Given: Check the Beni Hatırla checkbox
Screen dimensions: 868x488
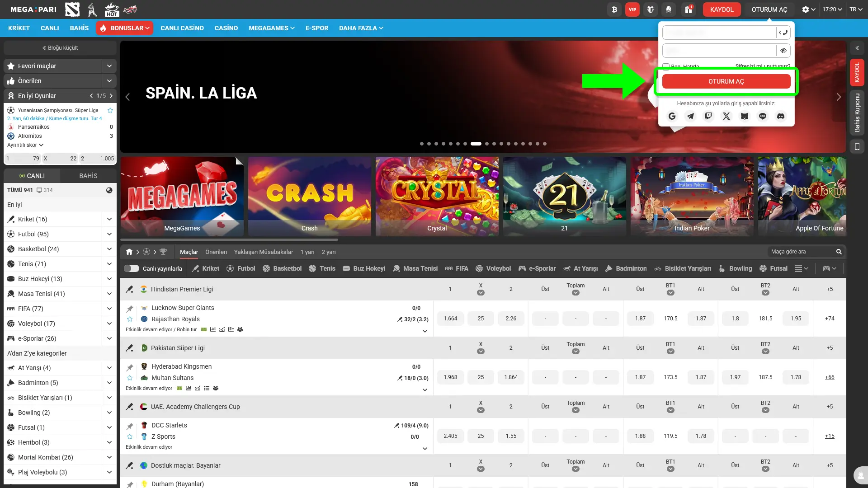Looking at the screenshot, I should coord(666,66).
